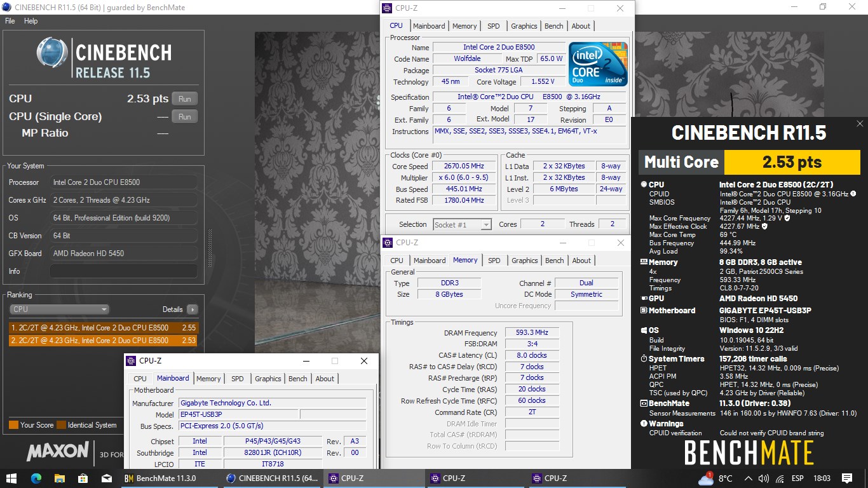Run the CPU Single Core benchmark
This screenshot has width=868, height=488.
point(184,117)
